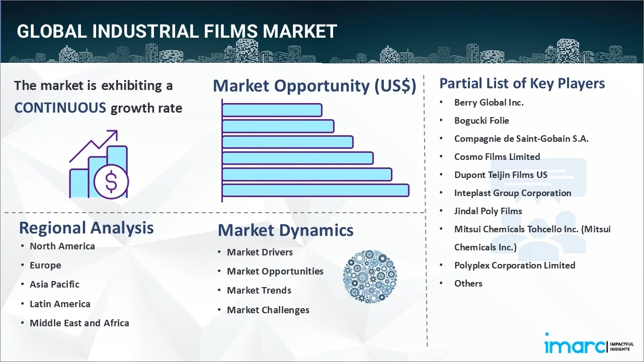Select Polyplex Corporation Limited
The image size is (644, 362).
[x=514, y=265]
